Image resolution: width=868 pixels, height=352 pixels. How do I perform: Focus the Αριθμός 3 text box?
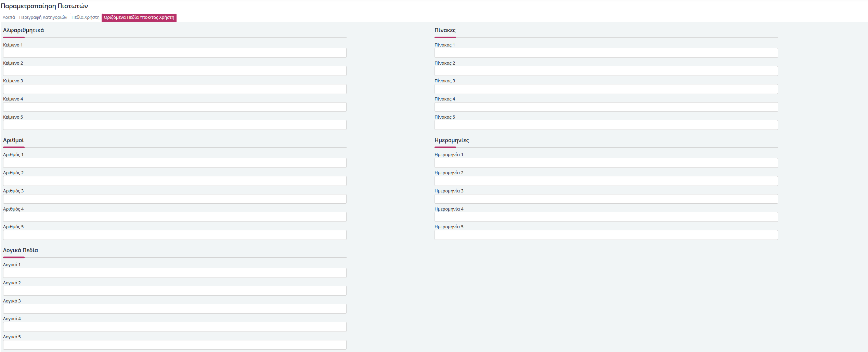tap(175, 199)
